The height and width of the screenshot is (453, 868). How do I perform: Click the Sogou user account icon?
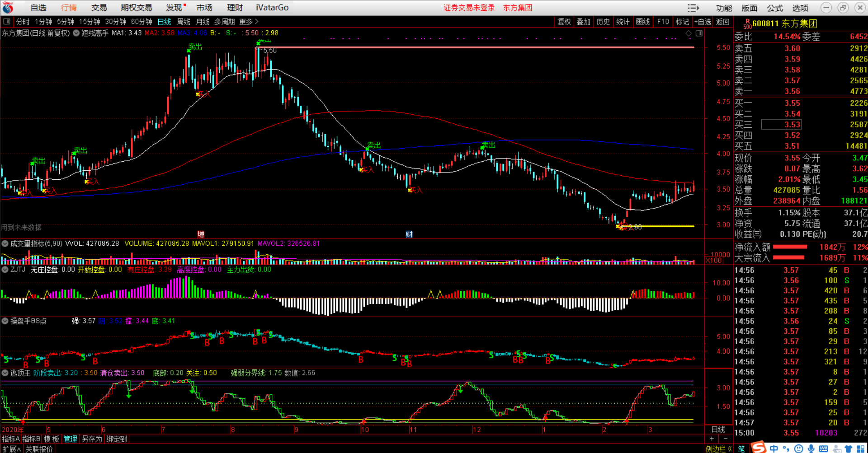(x=836, y=448)
